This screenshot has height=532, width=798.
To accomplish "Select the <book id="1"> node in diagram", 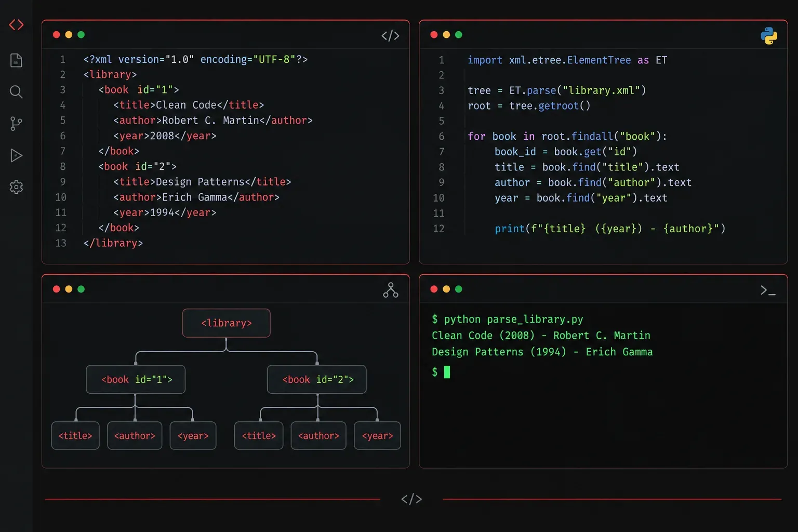I will pos(136,379).
